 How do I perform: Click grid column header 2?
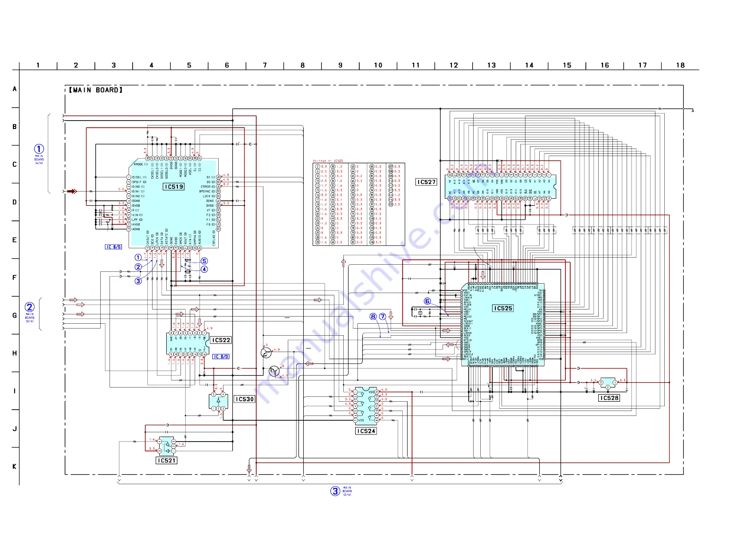point(76,65)
